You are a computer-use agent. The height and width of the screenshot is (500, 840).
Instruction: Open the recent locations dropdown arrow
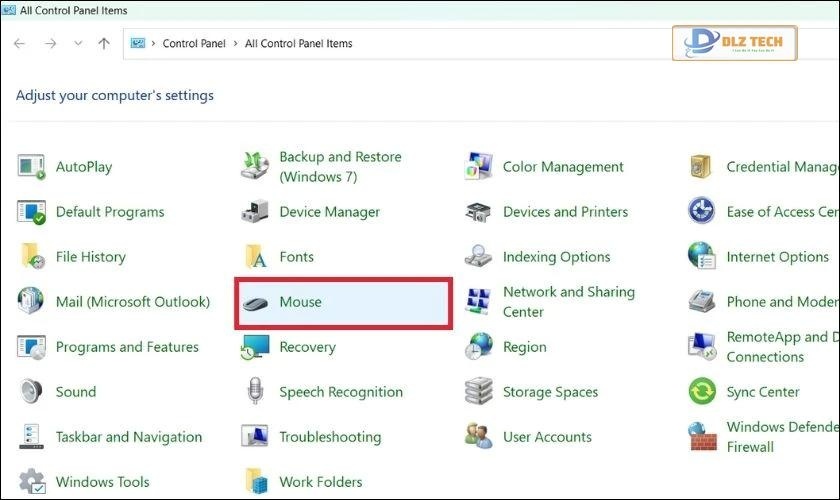(78, 43)
